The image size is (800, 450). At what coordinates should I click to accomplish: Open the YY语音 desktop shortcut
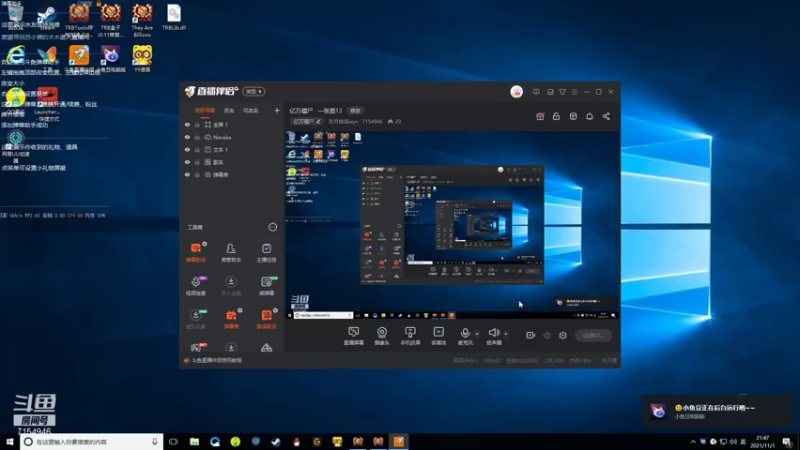(x=142, y=58)
